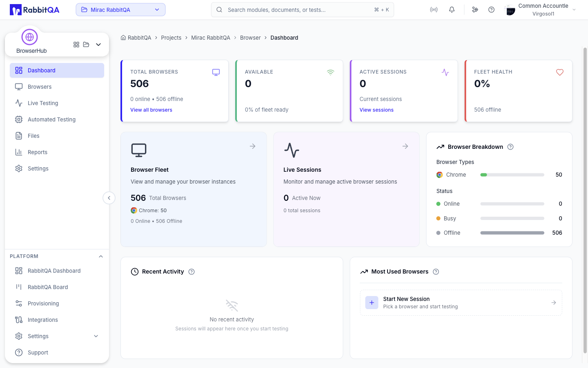
Task: Collapse the PLATFORM section
Action: [101, 256]
